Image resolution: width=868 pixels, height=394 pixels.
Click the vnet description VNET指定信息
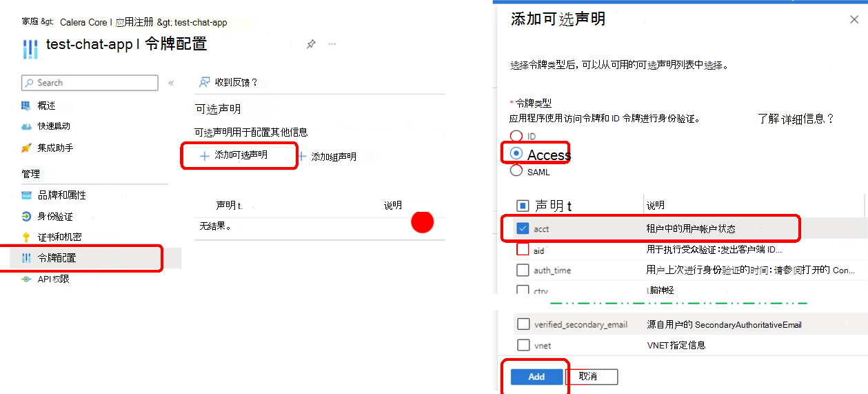point(676,345)
